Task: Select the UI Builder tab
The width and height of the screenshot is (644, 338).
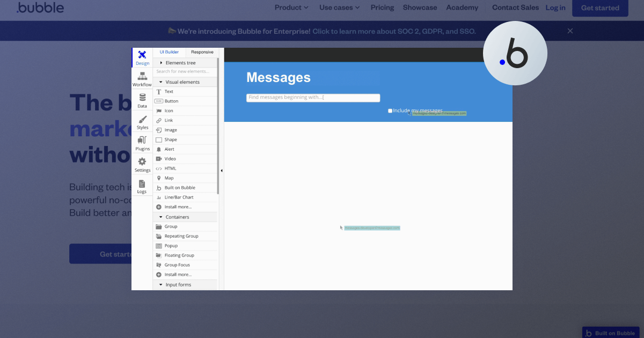Action: (x=169, y=52)
